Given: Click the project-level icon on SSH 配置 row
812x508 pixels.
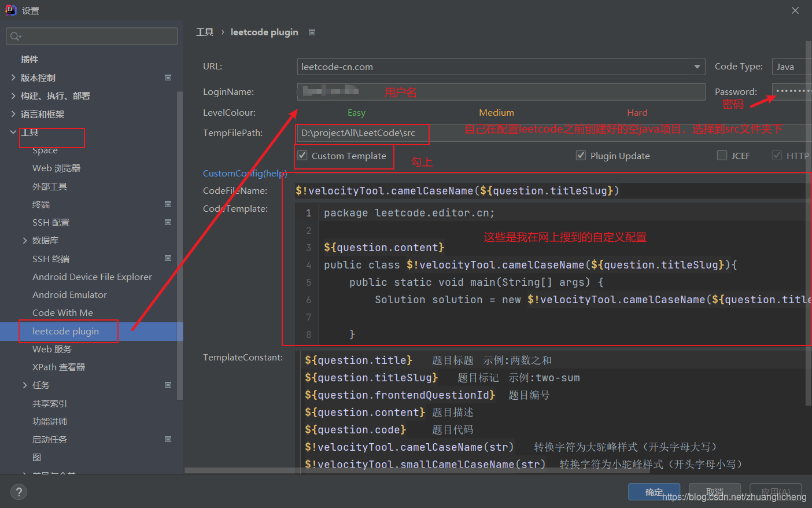Looking at the screenshot, I should pyautogui.click(x=168, y=222).
